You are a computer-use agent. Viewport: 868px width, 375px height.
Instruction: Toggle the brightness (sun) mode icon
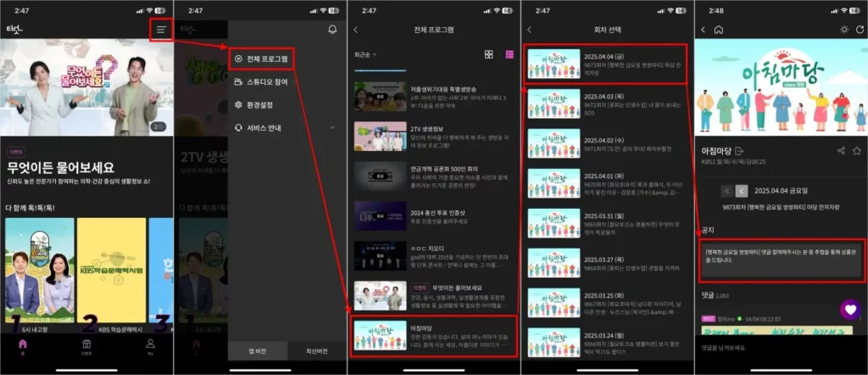tap(843, 30)
